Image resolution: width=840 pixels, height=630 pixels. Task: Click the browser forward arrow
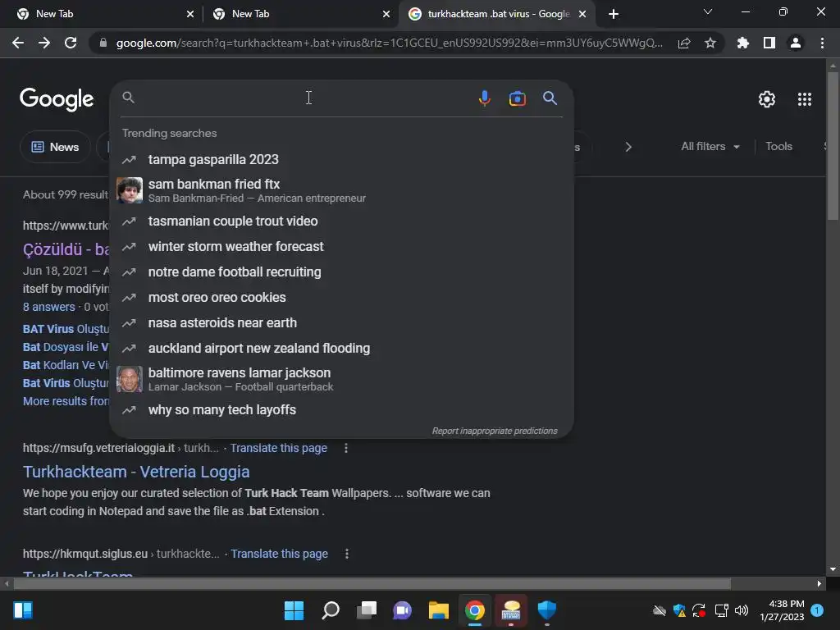[44, 43]
